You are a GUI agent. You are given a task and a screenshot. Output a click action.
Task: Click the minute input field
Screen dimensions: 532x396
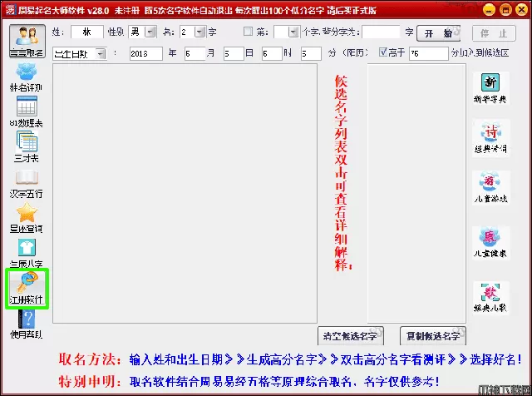pos(311,54)
